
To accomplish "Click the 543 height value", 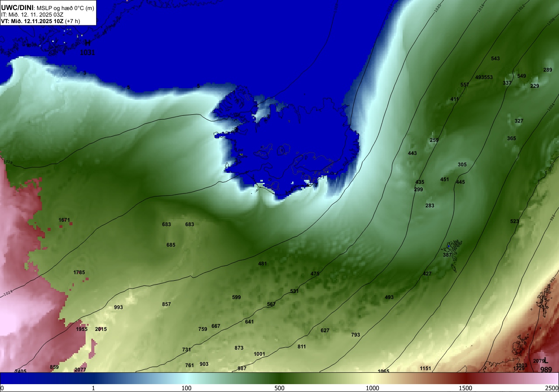I will (x=495, y=58).
